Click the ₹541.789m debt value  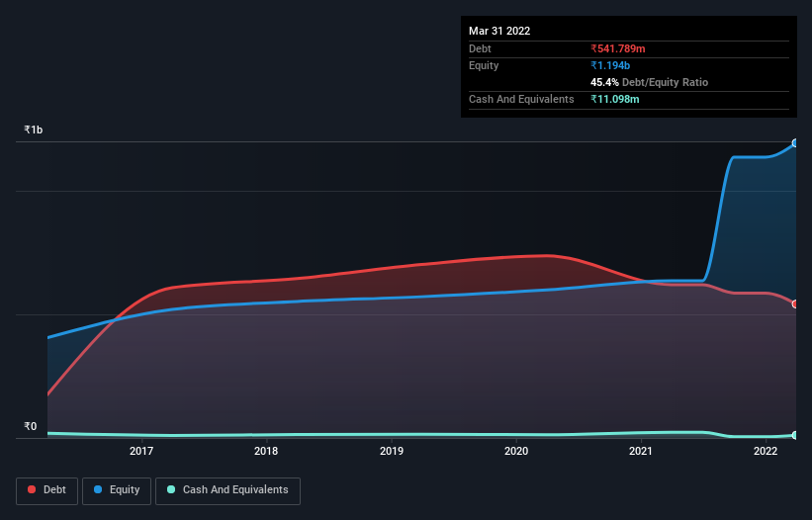click(618, 48)
